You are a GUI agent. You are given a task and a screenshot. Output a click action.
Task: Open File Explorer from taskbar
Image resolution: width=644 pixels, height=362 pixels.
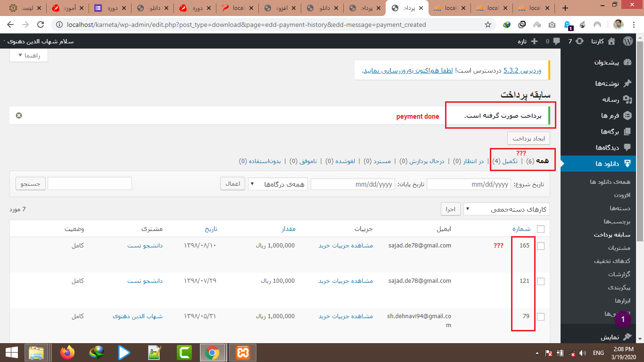point(36,353)
